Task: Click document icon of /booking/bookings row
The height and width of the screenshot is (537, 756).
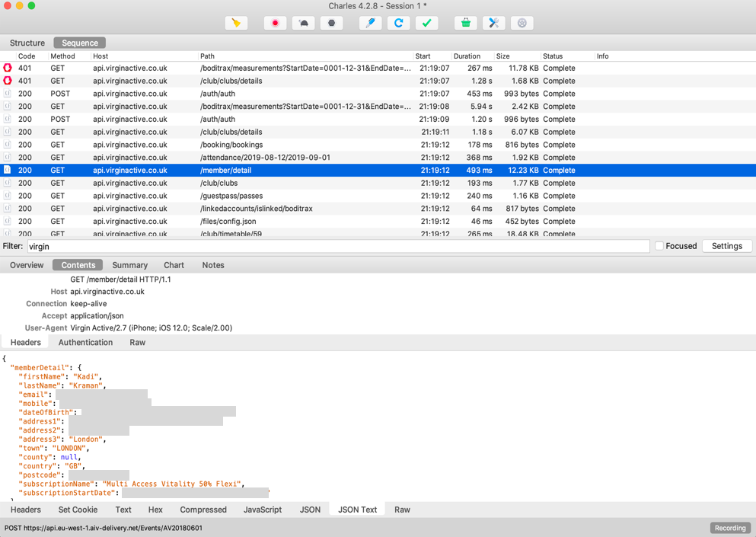Action: click(7, 144)
